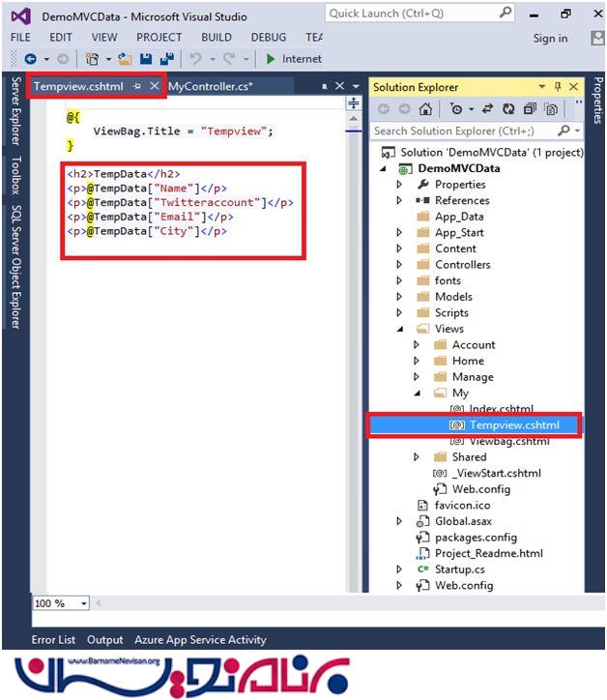The image size is (607, 700).
Task: Open the editor zoom level dropdown
Action: pyautogui.click(x=84, y=603)
